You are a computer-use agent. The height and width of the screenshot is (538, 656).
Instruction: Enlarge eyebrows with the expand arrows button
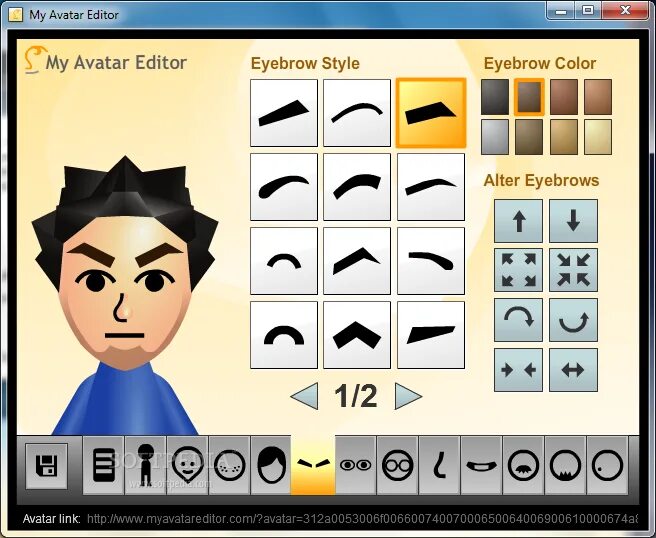point(518,270)
